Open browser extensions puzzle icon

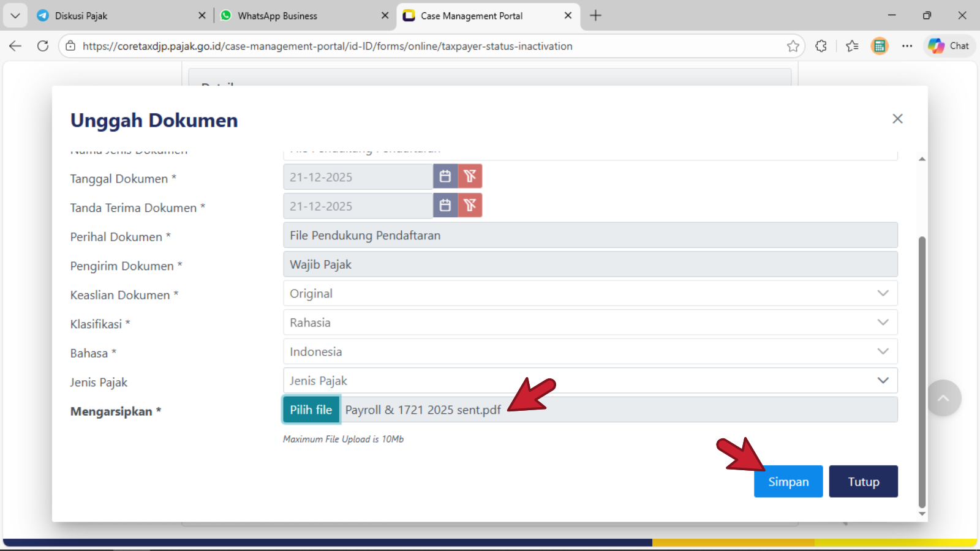click(821, 46)
